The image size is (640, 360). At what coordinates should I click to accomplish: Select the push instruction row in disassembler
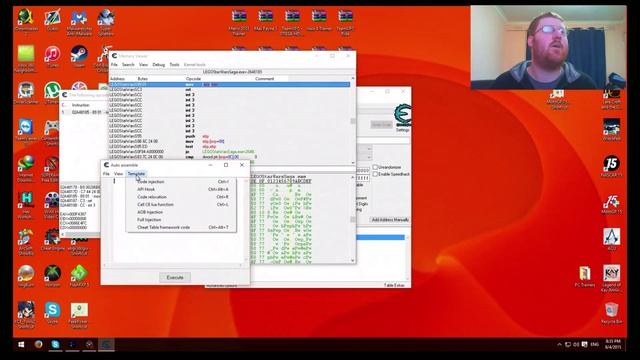click(x=229, y=136)
